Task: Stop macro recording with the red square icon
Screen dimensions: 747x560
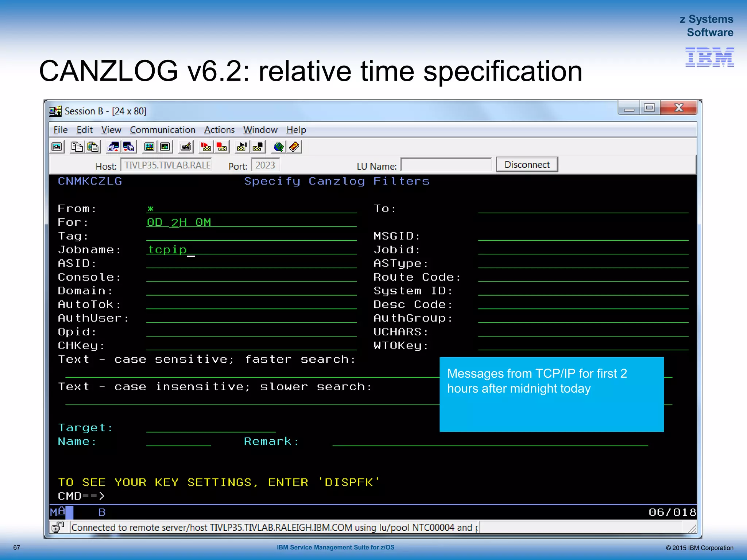Action: [222, 147]
